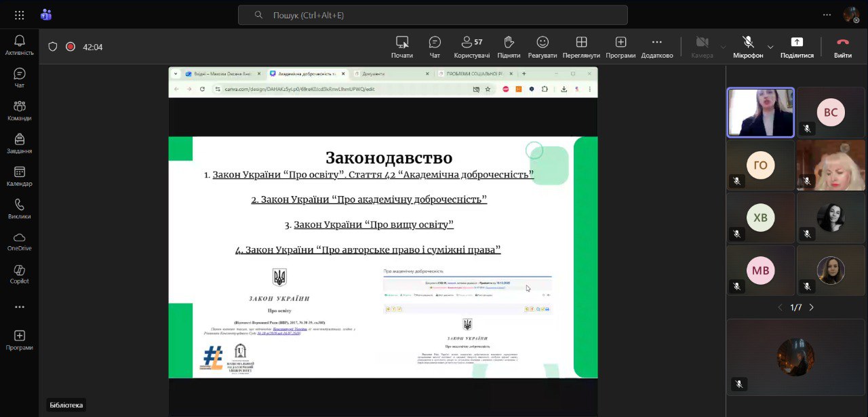Open Copilot from the left sidebar
The width and height of the screenshot is (868, 417).
(19, 274)
